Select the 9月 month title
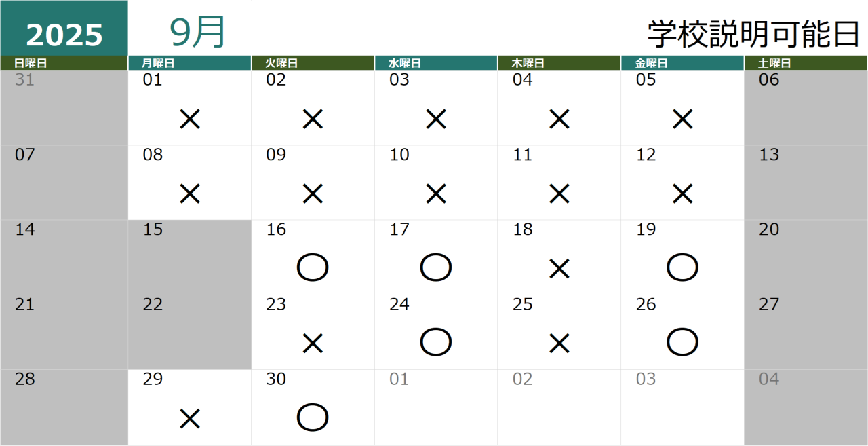The height and width of the screenshot is (446, 868). pos(197,32)
